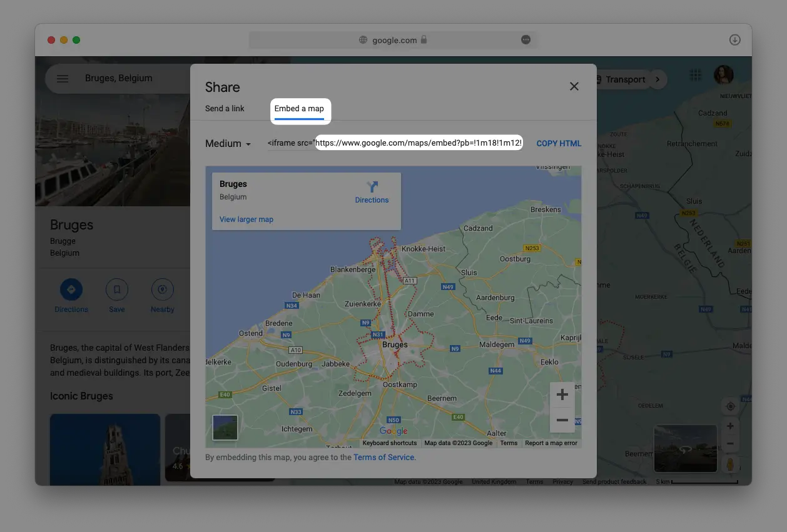This screenshot has width=787, height=532.
Task: Click the Iconic Bruges heading
Action: point(81,396)
